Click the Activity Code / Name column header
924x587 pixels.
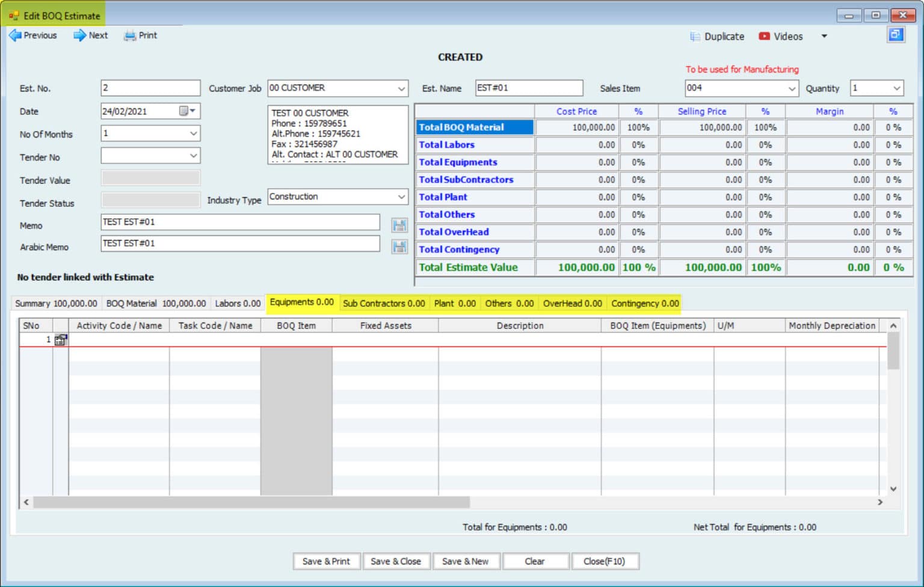coord(119,325)
